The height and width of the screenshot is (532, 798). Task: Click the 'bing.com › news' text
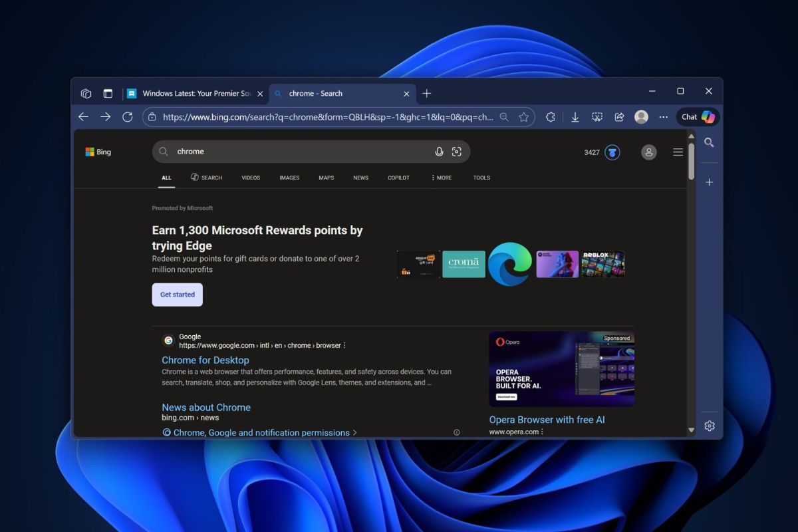pos(190,418)
